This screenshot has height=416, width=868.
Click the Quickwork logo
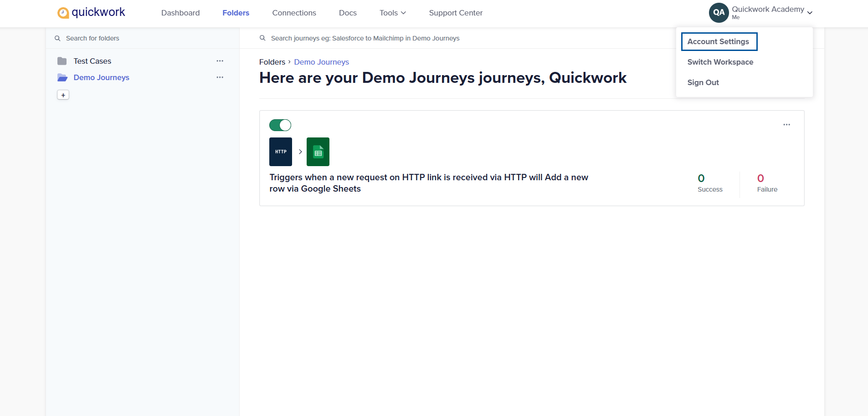click(91, 13)
